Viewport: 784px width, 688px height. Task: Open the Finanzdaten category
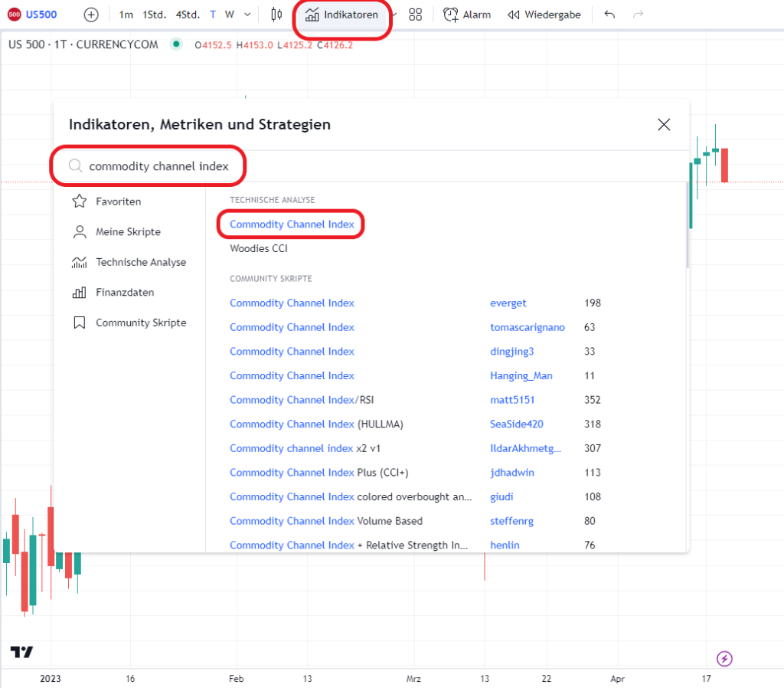pos(124,293)
